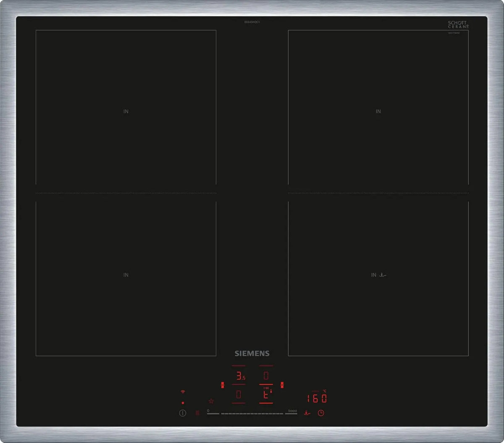Tap the main power on/off icon
Screen dimensions: 504x443
pyautogui.click(x=183, y=413)
